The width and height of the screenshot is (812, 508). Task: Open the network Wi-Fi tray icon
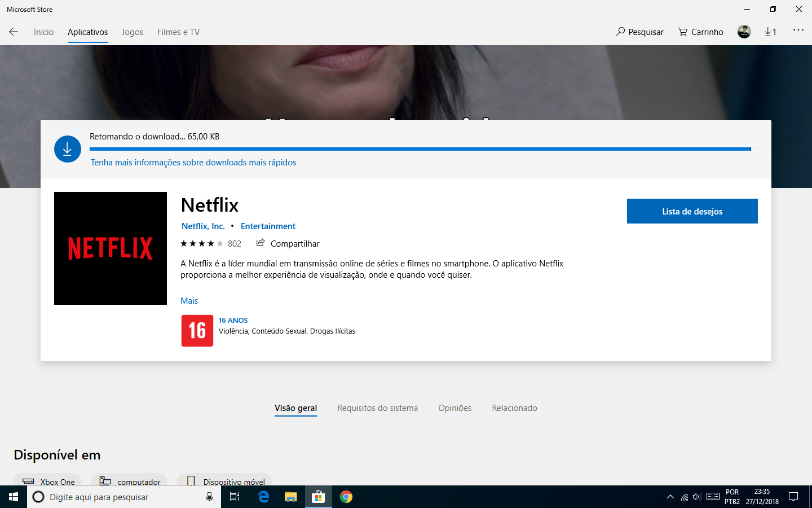coord(685,497)
